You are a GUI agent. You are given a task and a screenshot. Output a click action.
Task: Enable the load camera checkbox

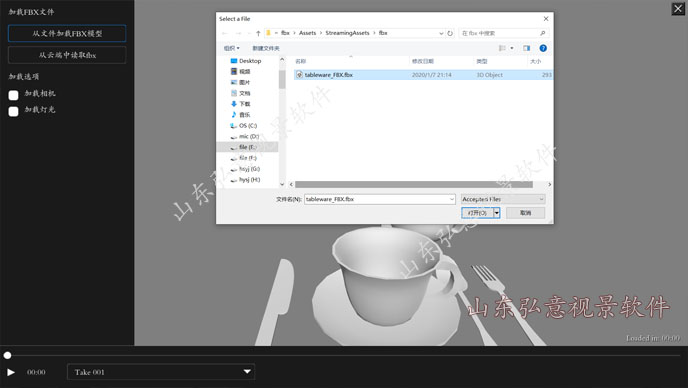coord(14,95)
